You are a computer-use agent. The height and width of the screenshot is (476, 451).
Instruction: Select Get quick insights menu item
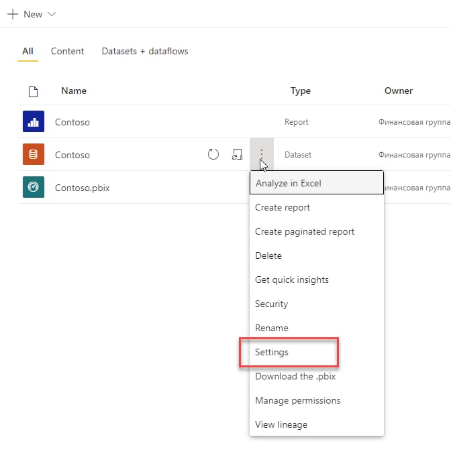coord(317,280)
